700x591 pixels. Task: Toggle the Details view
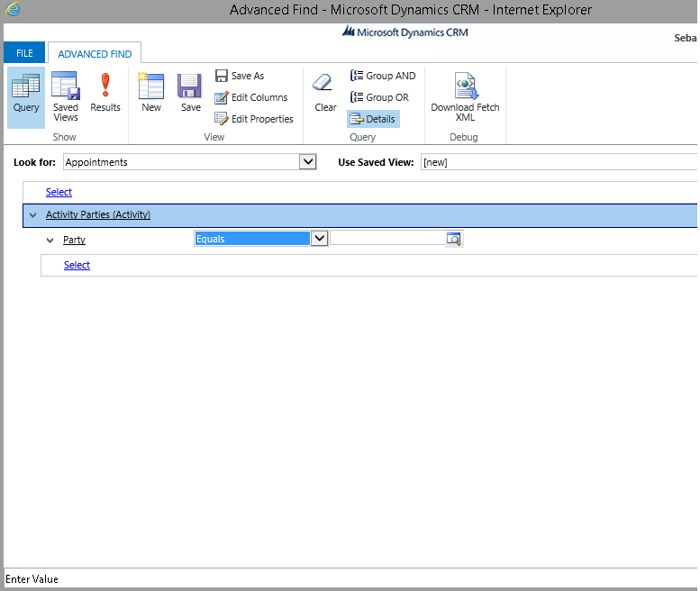coord(373,119)
